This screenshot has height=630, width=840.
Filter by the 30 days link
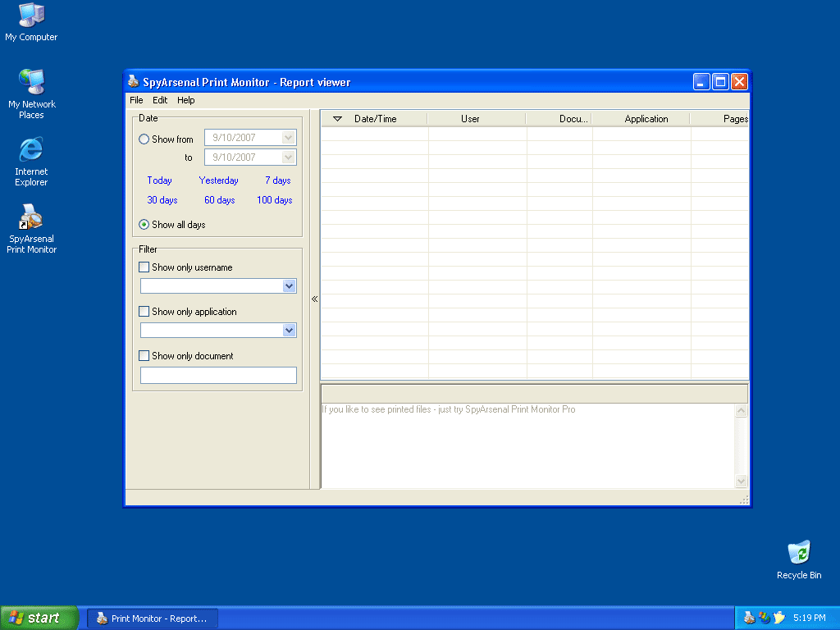pyautogui.click(x=162, y=200)
